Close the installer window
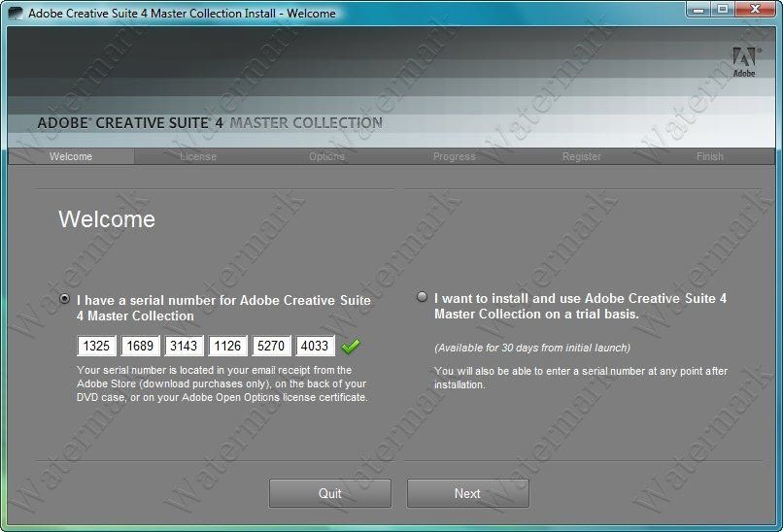Viewport: 783px width, 532px height. tap(756, 10)
